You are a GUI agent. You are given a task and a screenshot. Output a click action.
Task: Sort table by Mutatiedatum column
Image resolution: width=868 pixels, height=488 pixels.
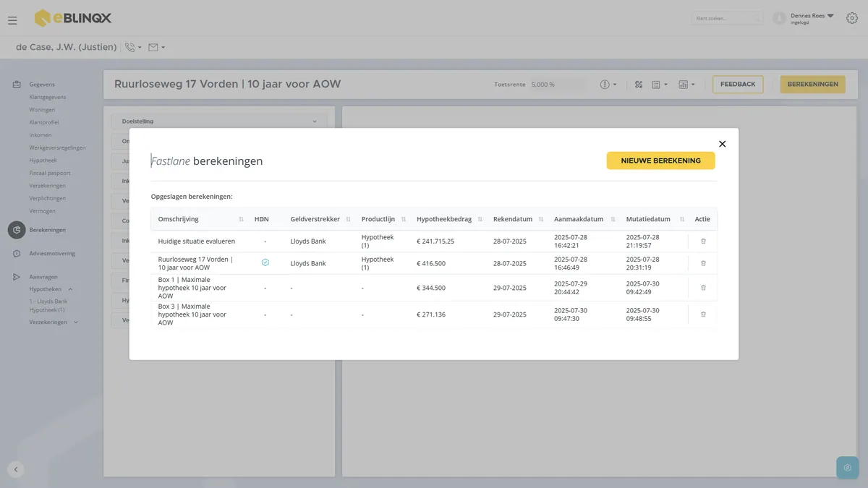[681, 220]
